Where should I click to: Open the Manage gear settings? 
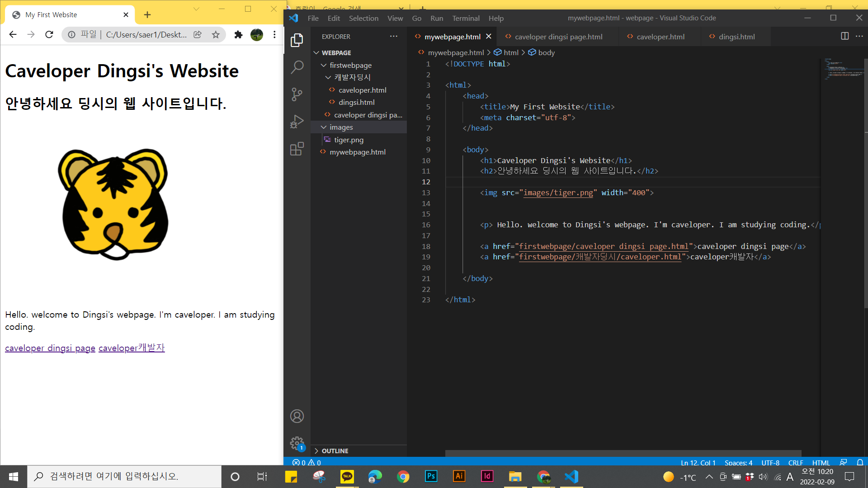297,443
